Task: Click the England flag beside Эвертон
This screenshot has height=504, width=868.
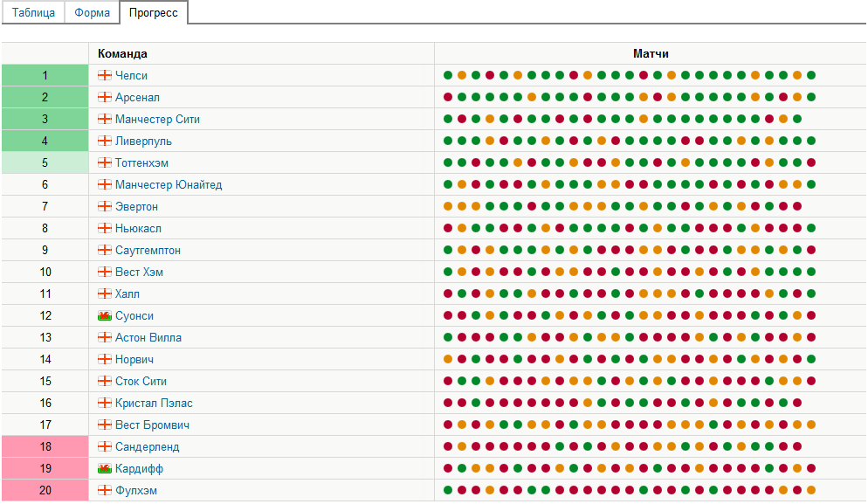Action: pyautogui.click(x=105, y=207)
